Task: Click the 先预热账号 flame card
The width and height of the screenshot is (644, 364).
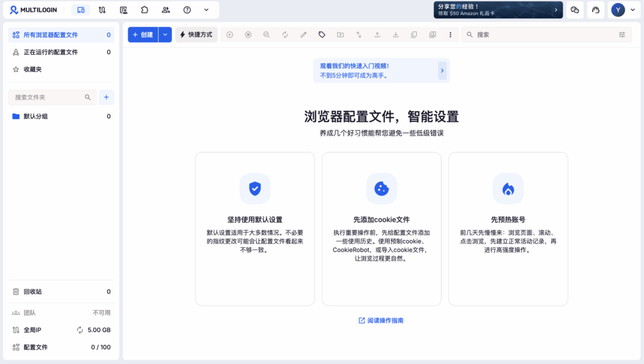Action: (x=508, y=229)
